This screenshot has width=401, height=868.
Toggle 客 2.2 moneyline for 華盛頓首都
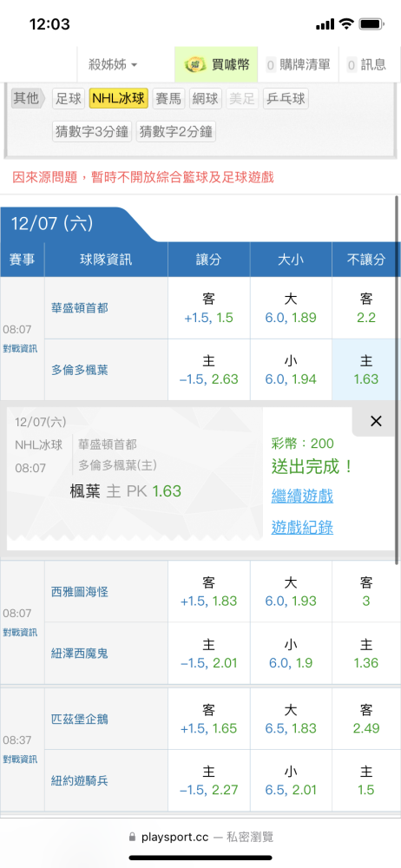click(366, 308)
